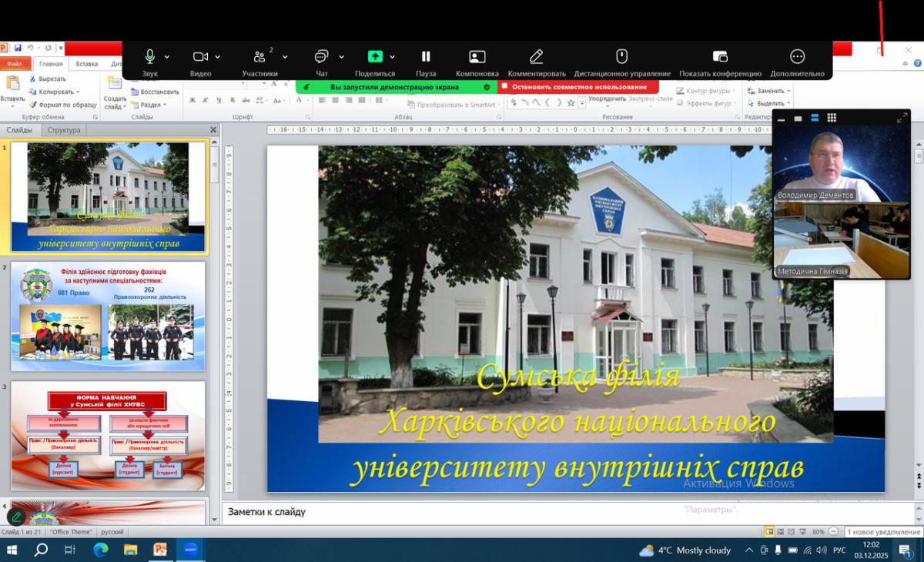924x562 pixels.
Task: Expand participants options arrow
Action: click(285, 57)
